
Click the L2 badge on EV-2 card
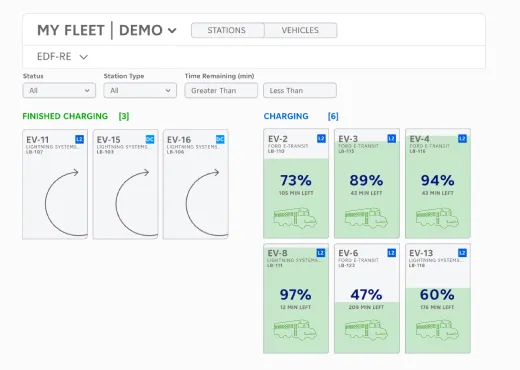coord(321,138)
